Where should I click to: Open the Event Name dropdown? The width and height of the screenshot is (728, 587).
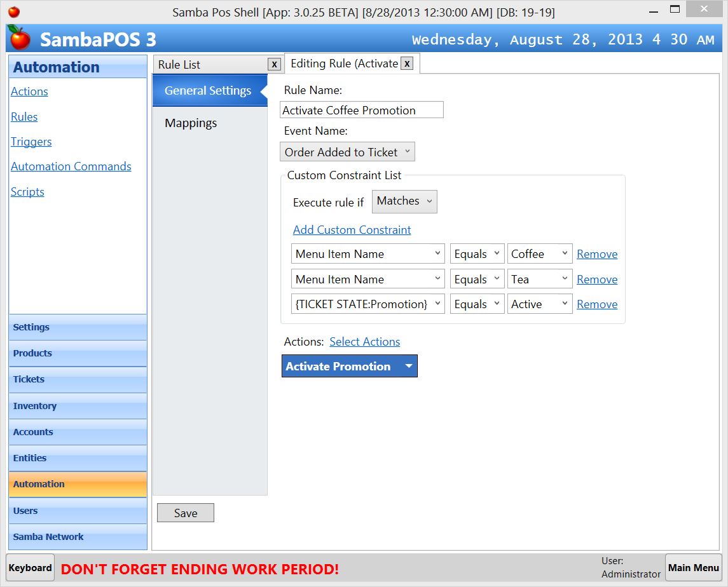click(347, 152)
